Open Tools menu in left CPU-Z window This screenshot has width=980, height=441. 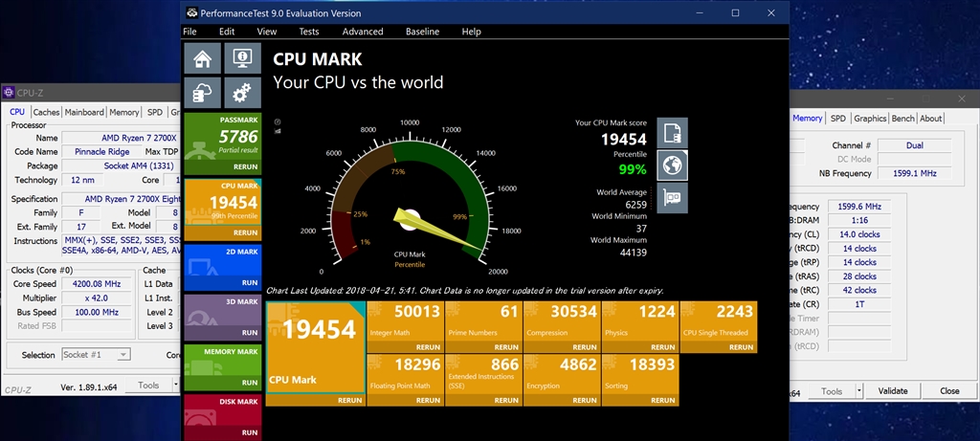pos(148,385)
